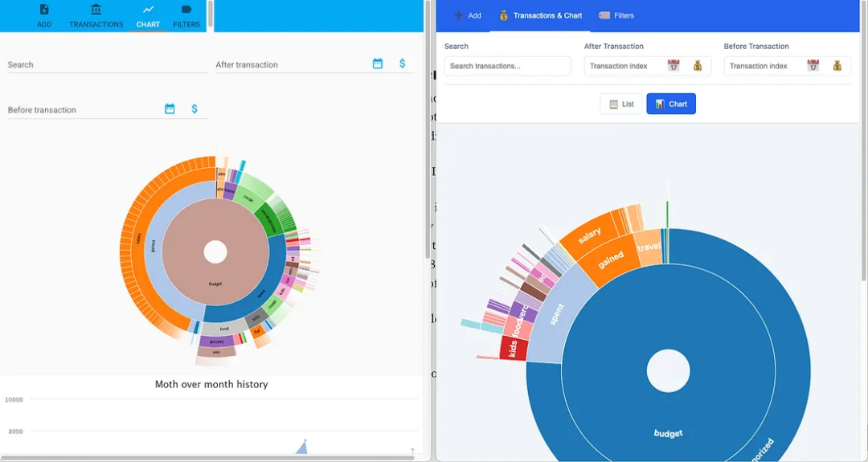Screen dimensions: 868x462
Task: Open the Filters tab in right app
Action: click(616, 15)
